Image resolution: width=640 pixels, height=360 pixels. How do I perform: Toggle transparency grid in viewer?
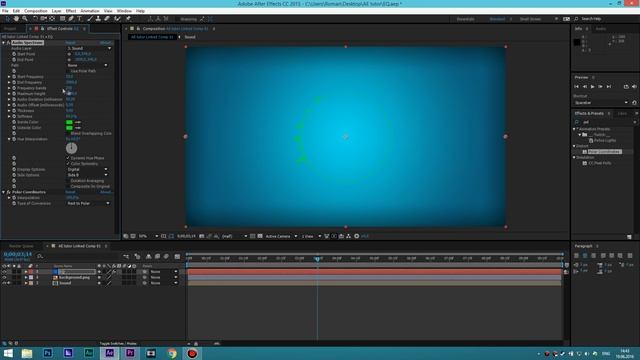click(x=260, y=236)
